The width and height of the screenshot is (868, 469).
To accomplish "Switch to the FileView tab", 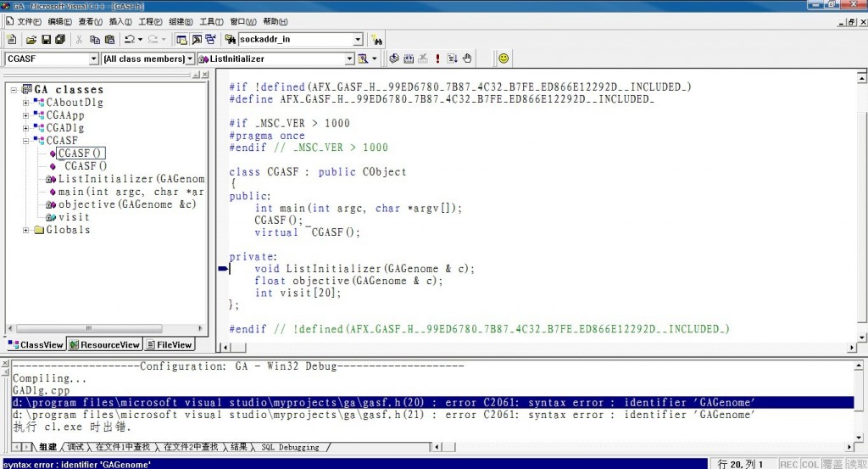I will (169, 344).
